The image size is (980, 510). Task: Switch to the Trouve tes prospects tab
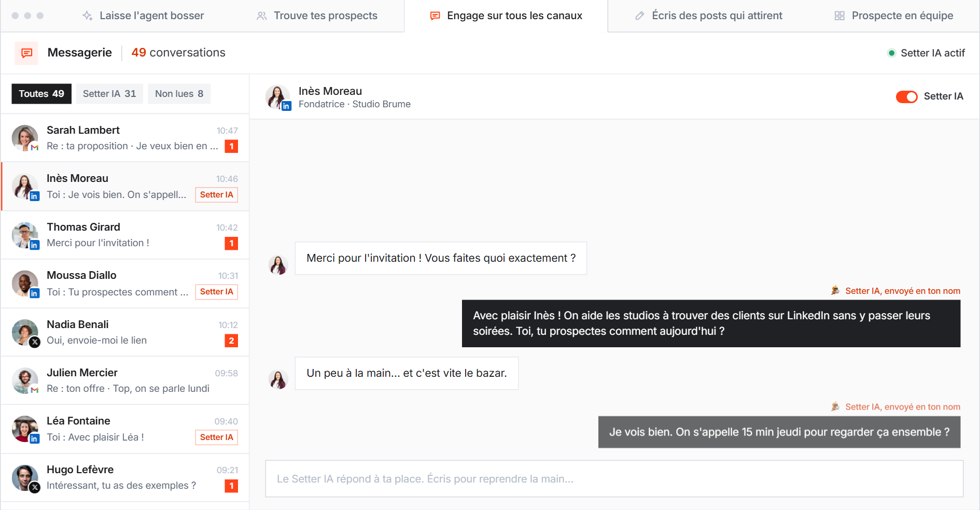coord(317,16)
